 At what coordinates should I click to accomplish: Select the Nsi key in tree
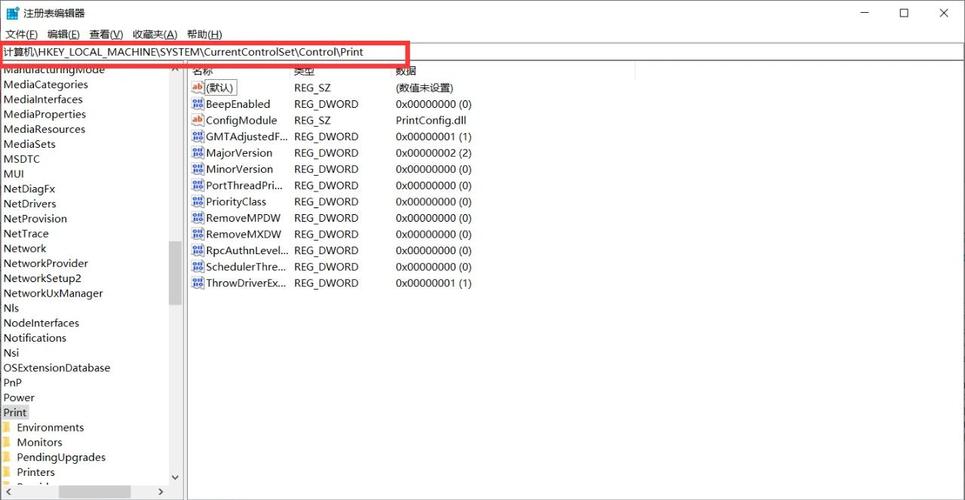pyautogui.click(x=11, y=353)
